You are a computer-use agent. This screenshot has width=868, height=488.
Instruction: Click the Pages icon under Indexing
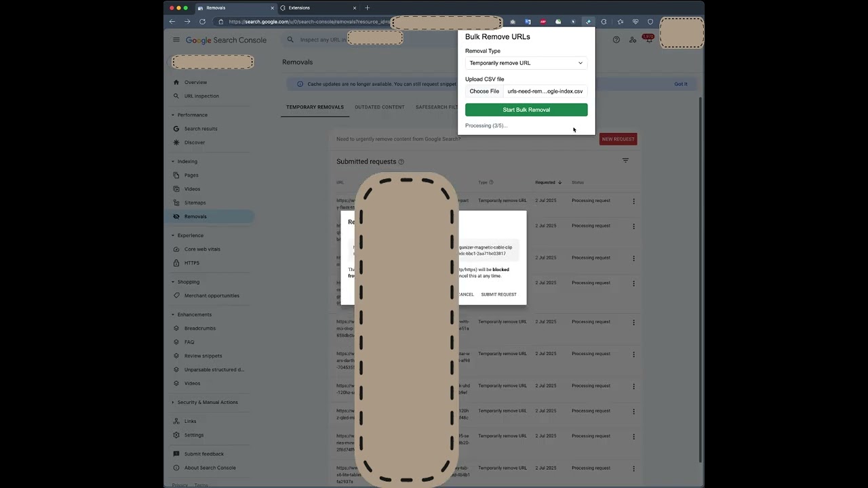click(176, 175)
